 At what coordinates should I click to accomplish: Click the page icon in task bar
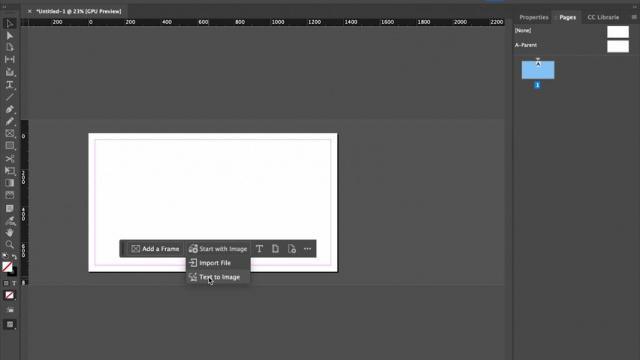[x=276, y=249]
